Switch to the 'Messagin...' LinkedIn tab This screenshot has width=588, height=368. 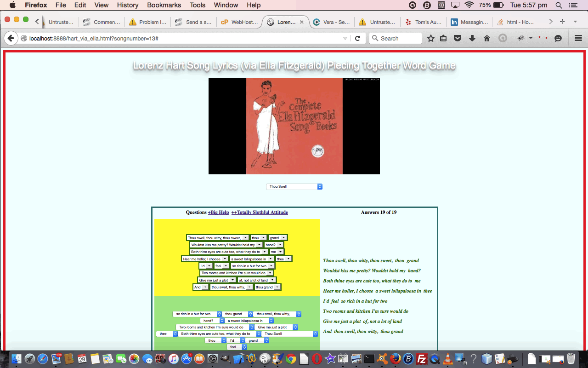(x=469, y=22)
